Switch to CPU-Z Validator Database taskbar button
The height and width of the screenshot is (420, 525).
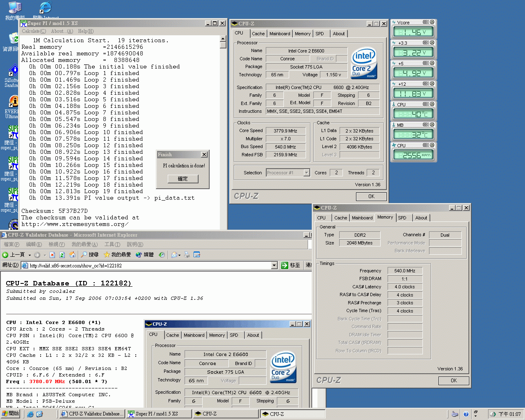92,414
